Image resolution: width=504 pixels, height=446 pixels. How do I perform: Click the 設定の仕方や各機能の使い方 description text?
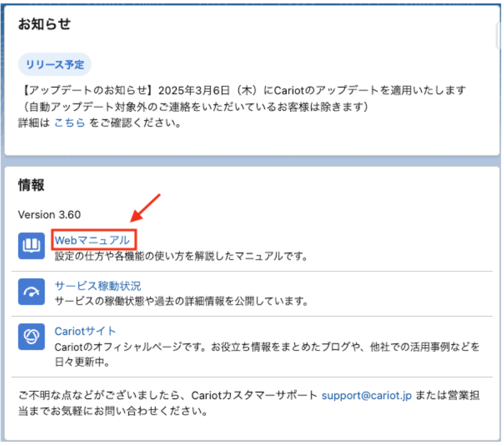[x=181, y=256]
